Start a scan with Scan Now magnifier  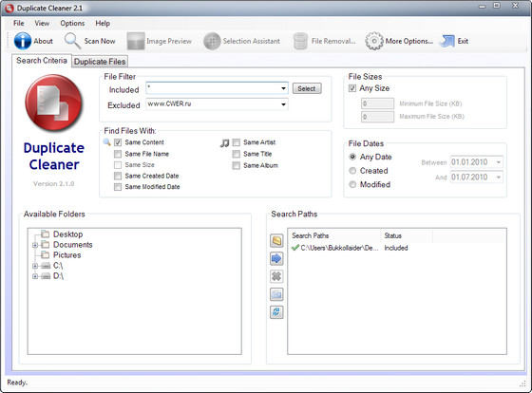pyautogui.click(x=72, y=41)
